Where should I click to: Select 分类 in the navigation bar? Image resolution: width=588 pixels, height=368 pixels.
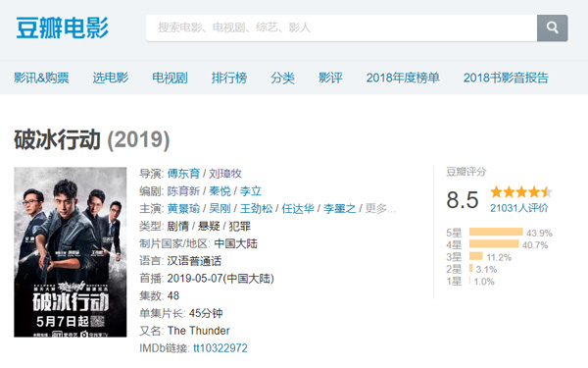click(283, 78)
